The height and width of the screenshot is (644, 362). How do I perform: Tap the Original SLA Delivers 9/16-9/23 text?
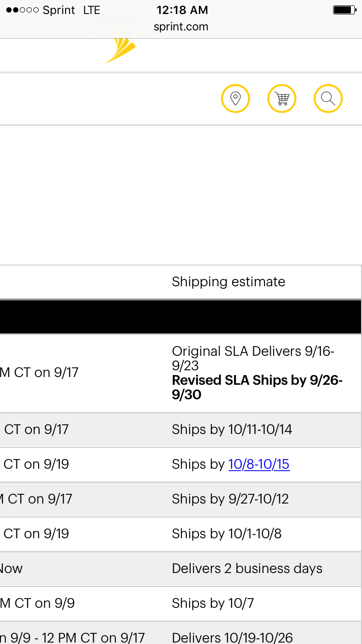253,358
